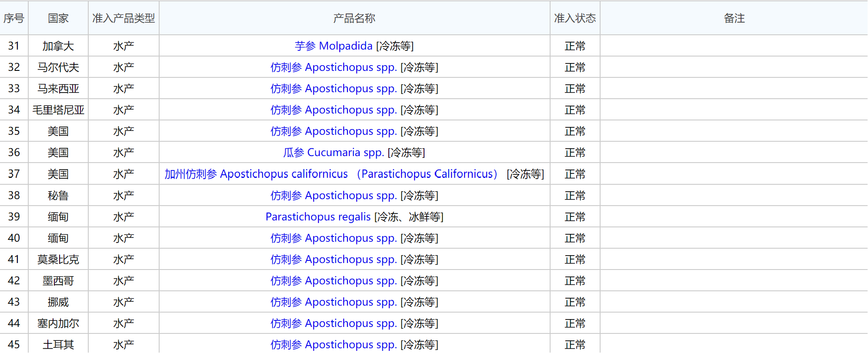Open the 仿刺参 link in the 莫桑比克 row

click(334, 259)
